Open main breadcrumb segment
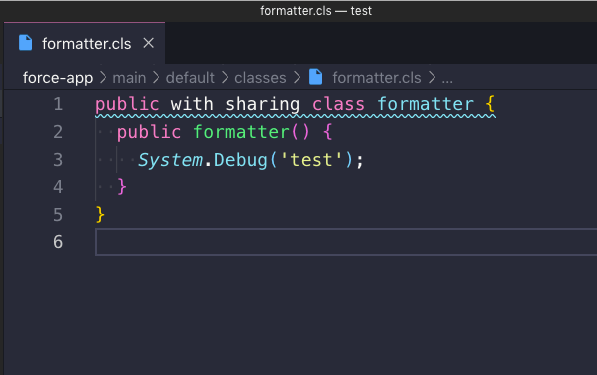Screen dimensions: 597x375 pos(129,78)
